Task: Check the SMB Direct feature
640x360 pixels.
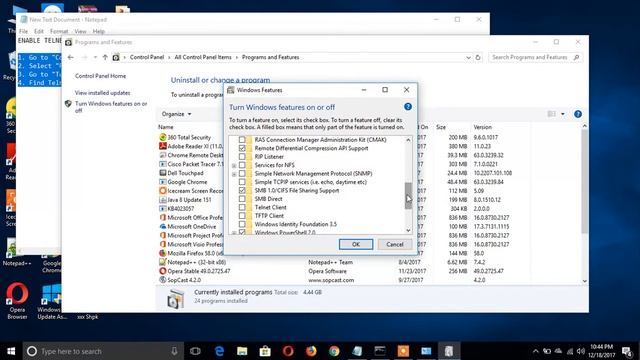Action: (242, 199)
